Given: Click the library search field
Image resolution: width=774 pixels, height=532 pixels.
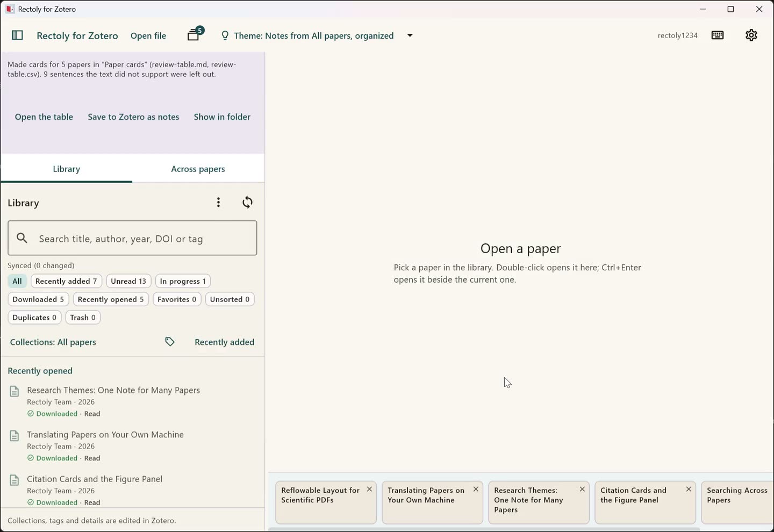Looking at the screenshot, I should tap(132, 238).
